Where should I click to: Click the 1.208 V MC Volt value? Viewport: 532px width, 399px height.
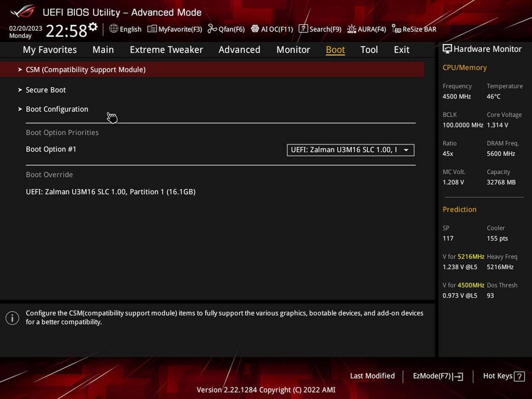453,182
